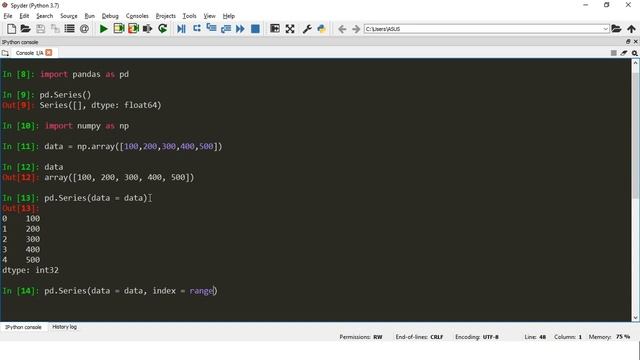Click the 'dtype: int32' output text

(x=31, y=270)
